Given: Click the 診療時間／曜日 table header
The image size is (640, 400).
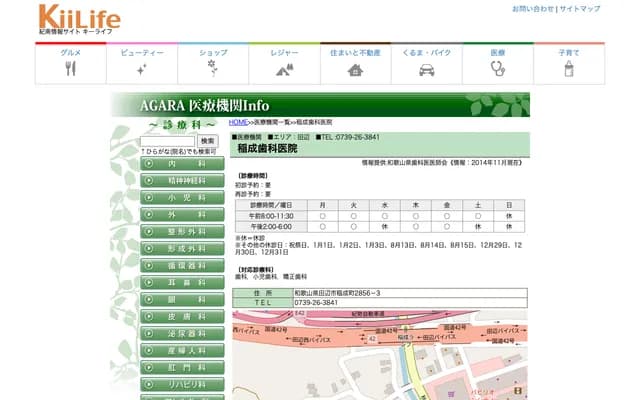Looking at the screenshot, I should [271, 205].
